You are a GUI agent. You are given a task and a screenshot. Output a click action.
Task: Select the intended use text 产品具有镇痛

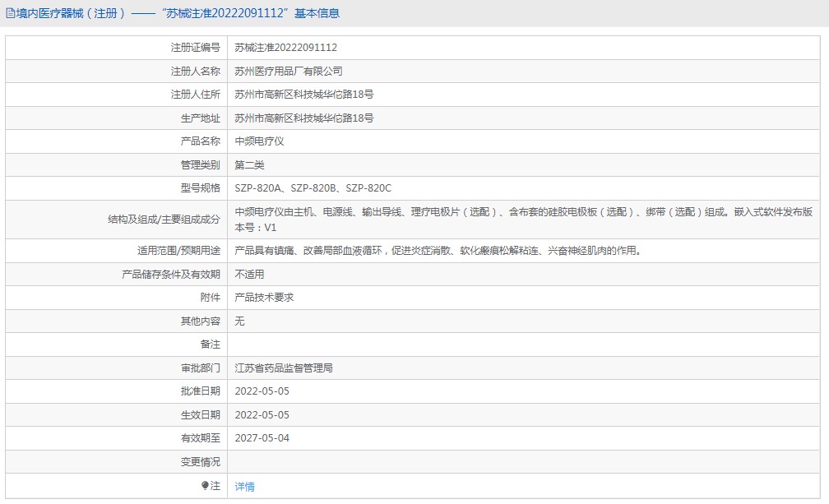439,251
